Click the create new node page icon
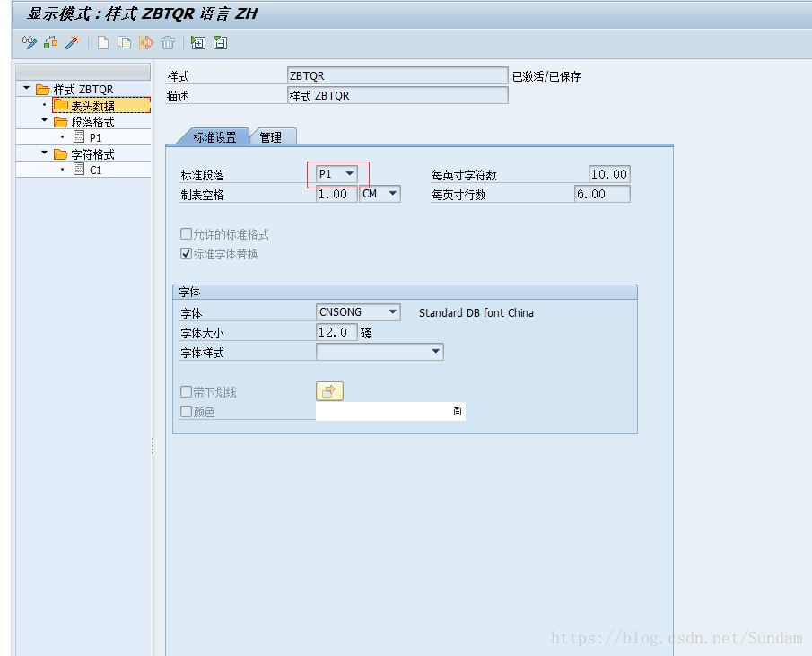812x656 pixels. coord(103,42)
